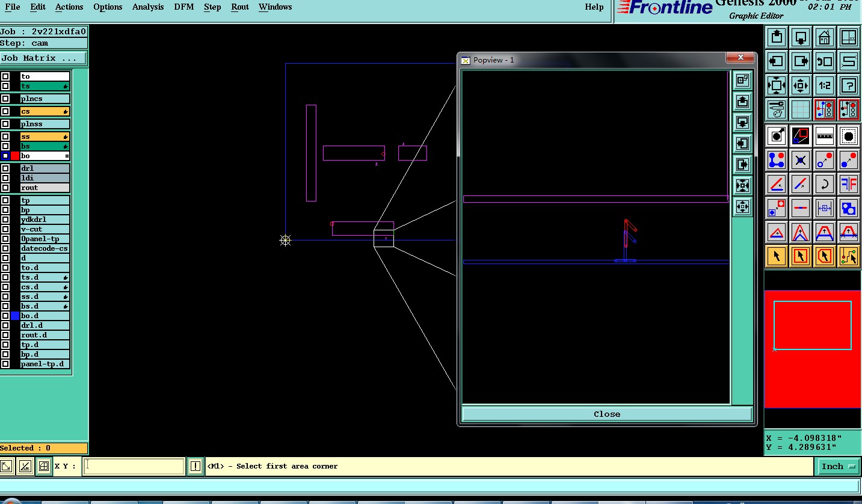Screen dimensions: 862x504
Task: Toggle checkbox for layer 'rout'
Action: [5, 188]
